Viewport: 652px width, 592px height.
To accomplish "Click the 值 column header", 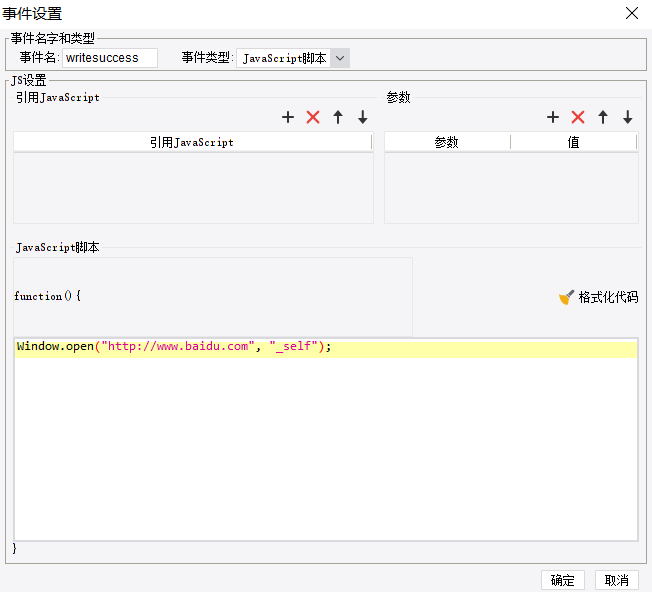I will click(x=574, y=142).
